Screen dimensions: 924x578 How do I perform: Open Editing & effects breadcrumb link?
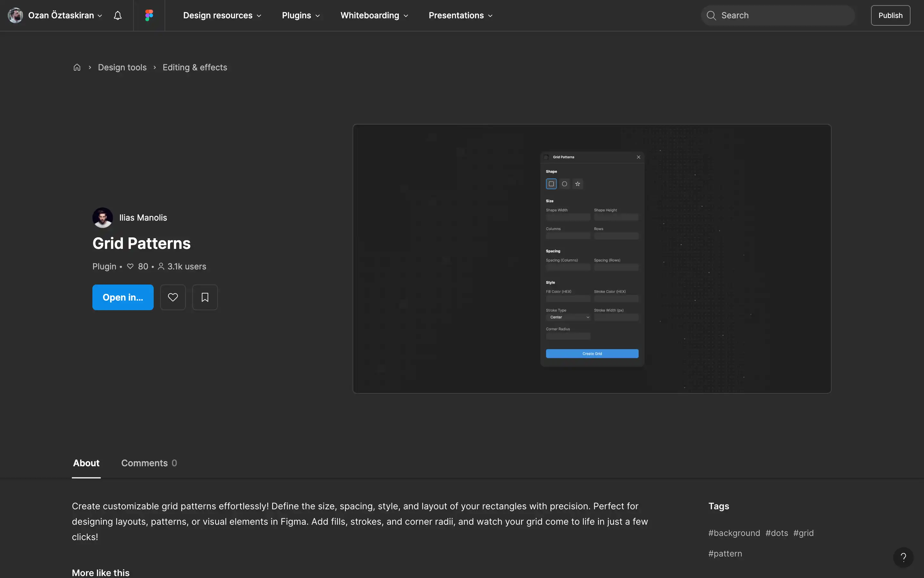pyautogui.click(x=195, y=67)
